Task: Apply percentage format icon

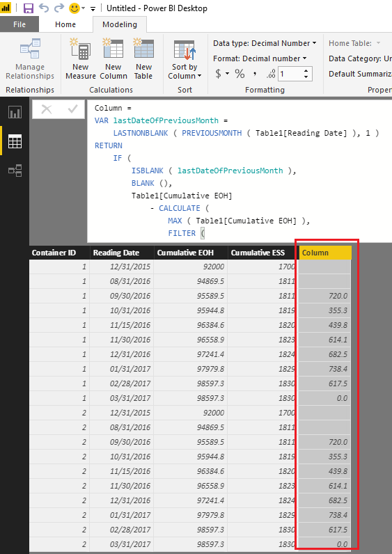Action: [x=240, y=74]
